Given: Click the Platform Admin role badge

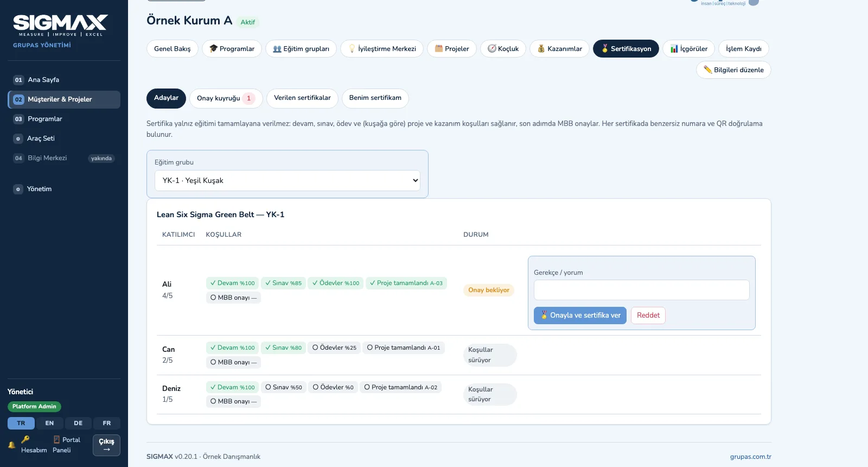Looking at the screenshot, I should point(34,407).
